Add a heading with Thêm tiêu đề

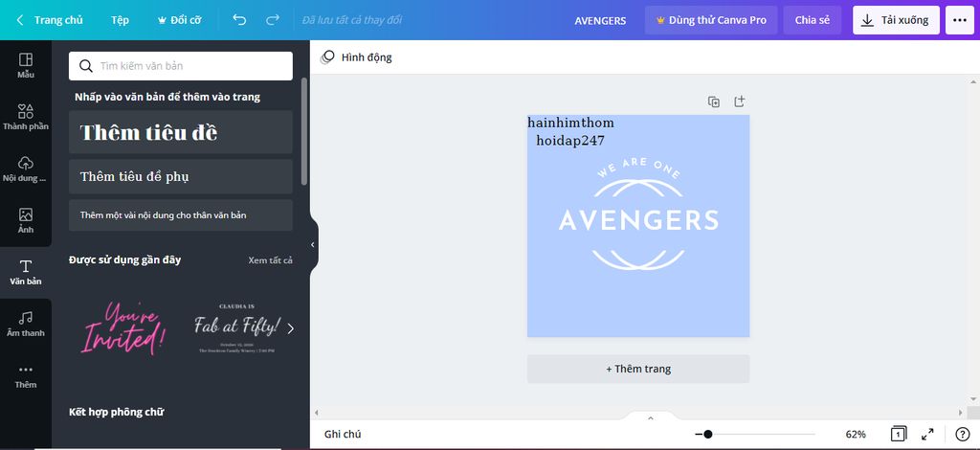(x=181, y=132)
